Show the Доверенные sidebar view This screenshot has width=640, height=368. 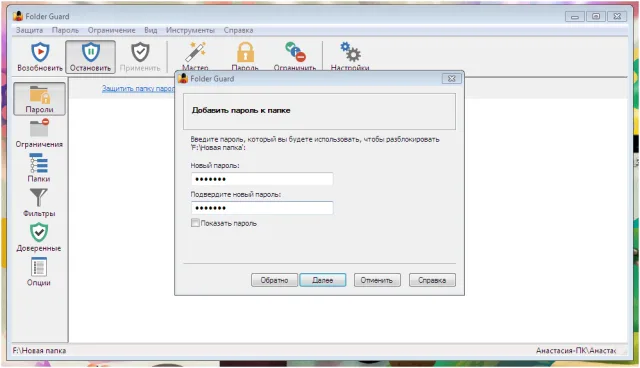tap(39, 237)
